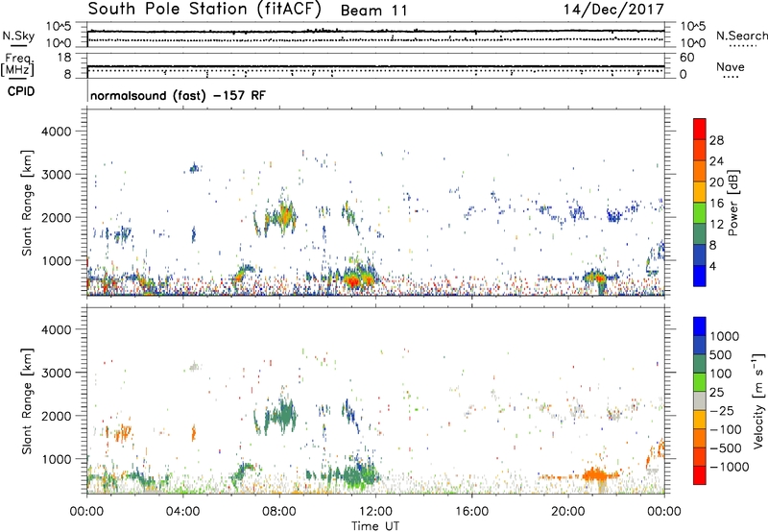768x532 pixels.
Task: Click the red high-power echo near 11:00 in power panel
Action: point(352,280)
